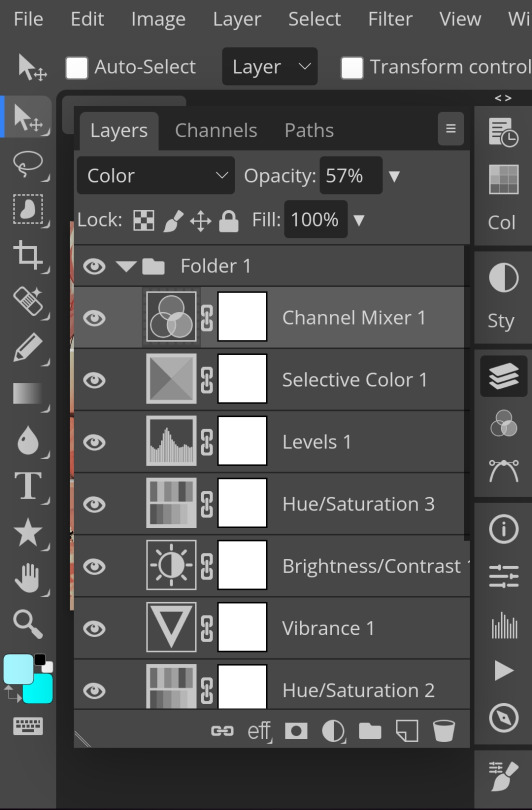532x810 pixels.
Task: Add new adjustment layer half-circle icon
Action: (333, 731)
